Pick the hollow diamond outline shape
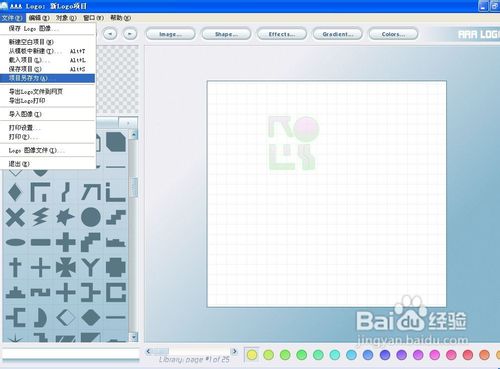The image size is (500, 369). pos(65,318)
